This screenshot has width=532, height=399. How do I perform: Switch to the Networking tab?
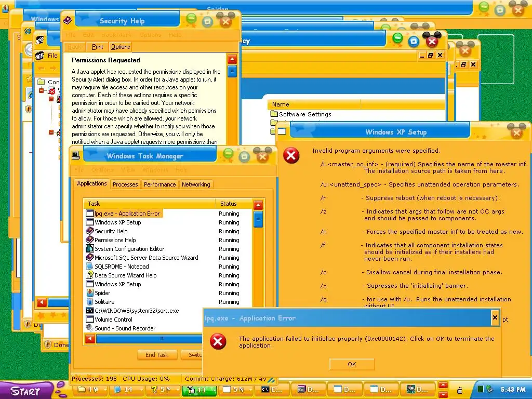click(196, 184)
